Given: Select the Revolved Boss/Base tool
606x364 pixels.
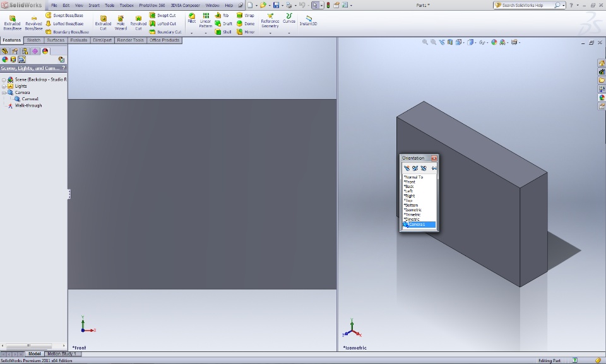Looking at the screenshot, I should [33, 23].
